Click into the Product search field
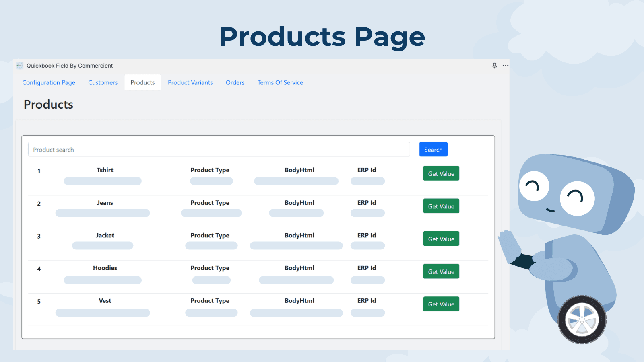Image resolution: width=644 pixels, height=362 pixels. 219,150
